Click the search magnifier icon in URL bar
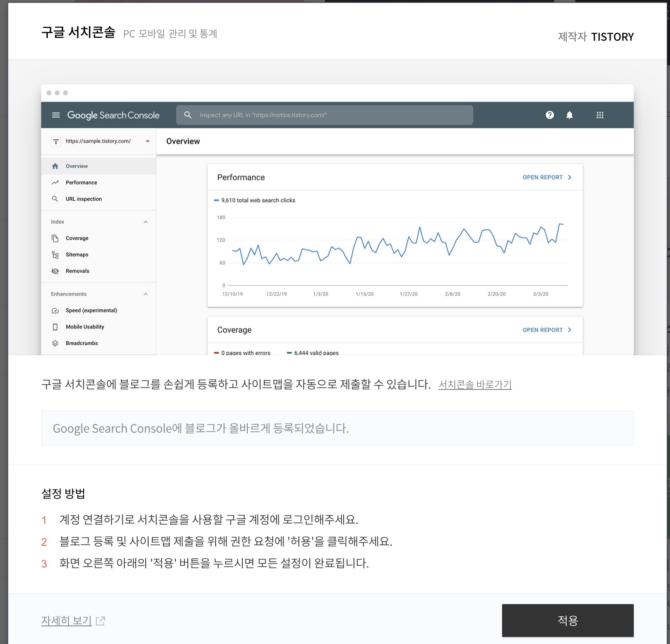 click(x=188, y=115)
